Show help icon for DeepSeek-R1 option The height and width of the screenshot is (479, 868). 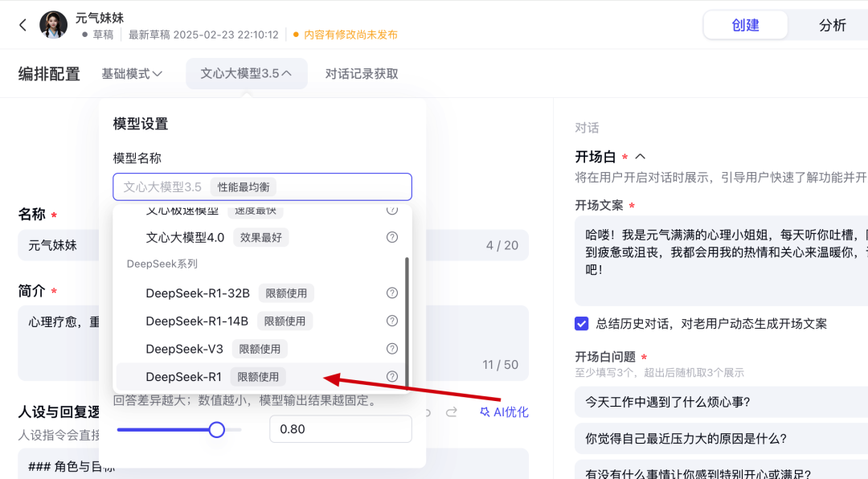coord(392,377)
